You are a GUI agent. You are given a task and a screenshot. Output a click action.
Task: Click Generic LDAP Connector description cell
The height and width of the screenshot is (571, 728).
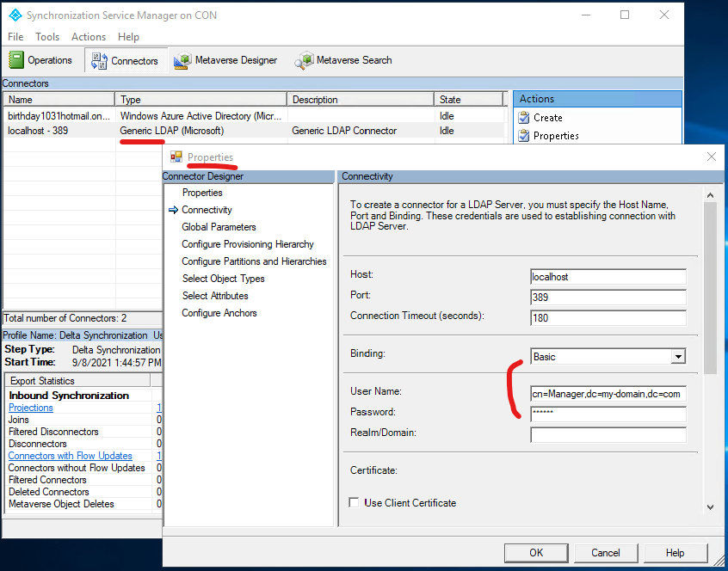pos(344,131)
